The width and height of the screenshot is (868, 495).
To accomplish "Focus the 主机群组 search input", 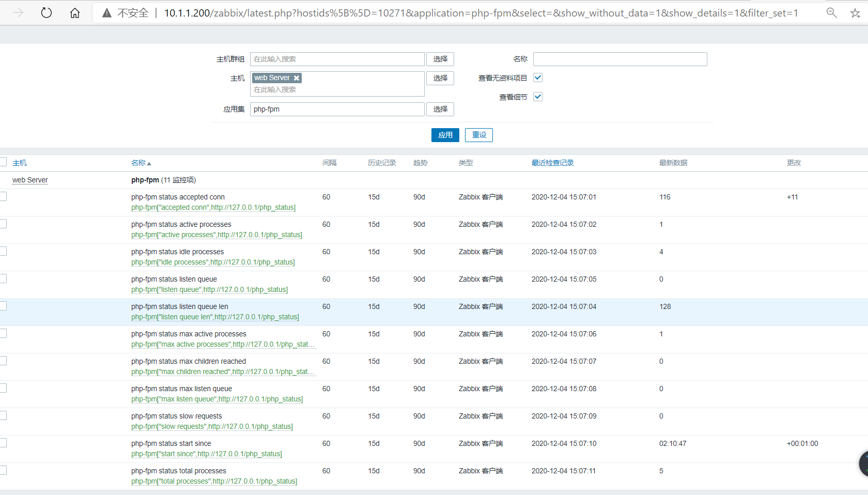I will point(337,59).
